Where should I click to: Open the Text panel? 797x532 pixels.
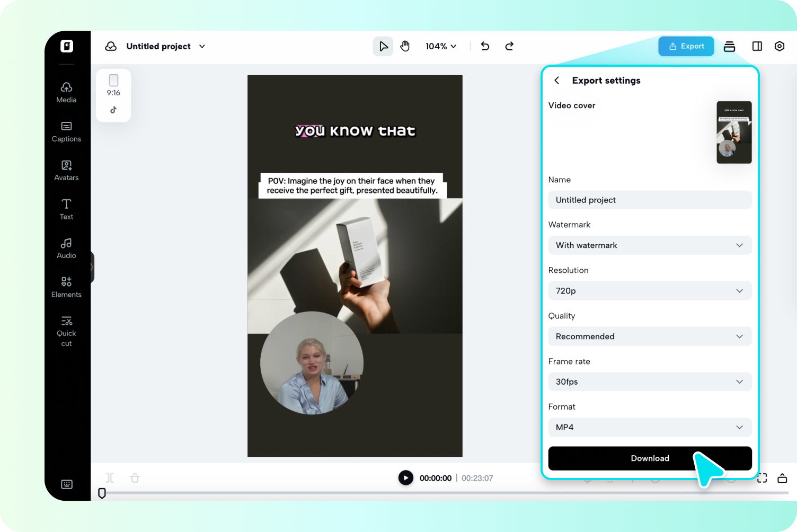pyautogui.click(x=66, y=209)
